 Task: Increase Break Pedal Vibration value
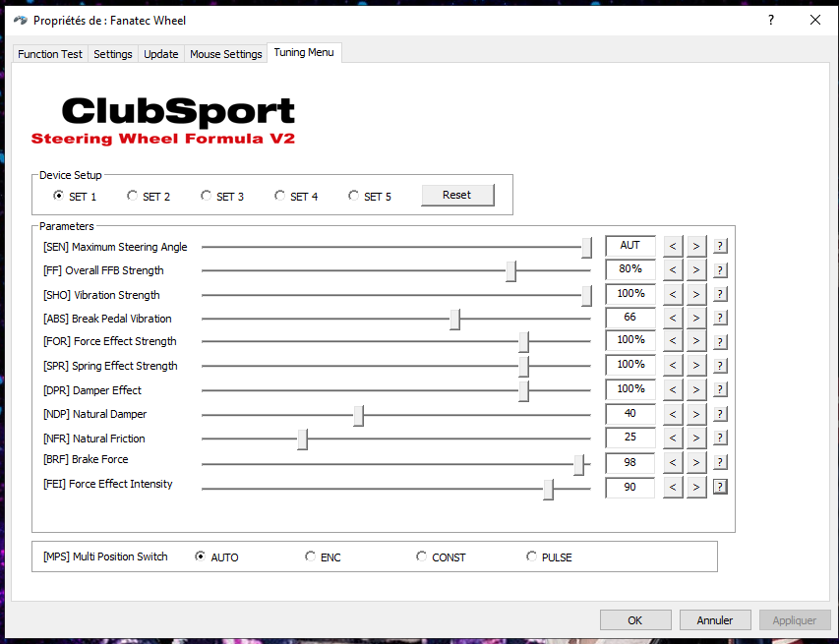(696, 318)
